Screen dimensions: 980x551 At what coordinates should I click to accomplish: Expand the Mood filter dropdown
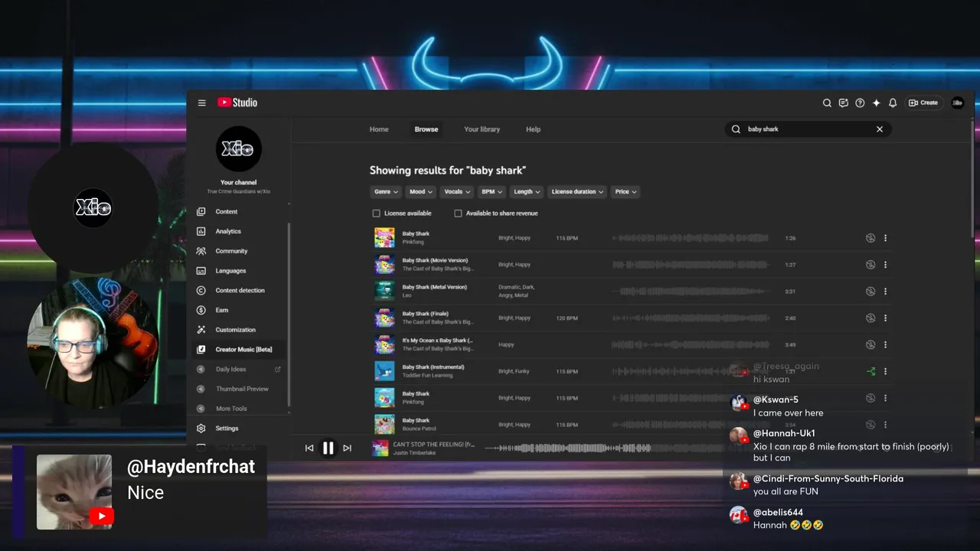pos(421,192)
